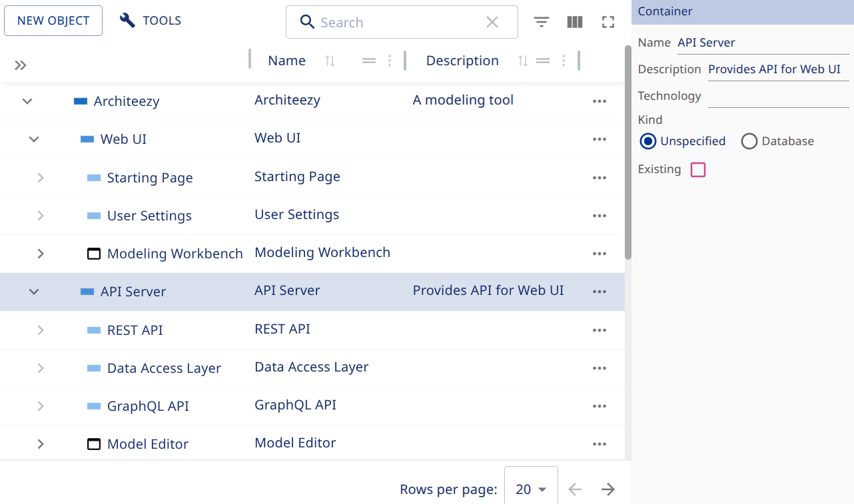The image size is (854, 504).
Task: Keep Kind as Unspecified radio option
Action: 647,140
